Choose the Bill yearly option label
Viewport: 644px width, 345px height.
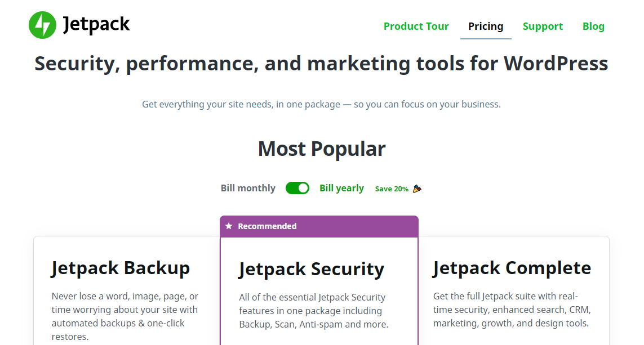[341, 188]
